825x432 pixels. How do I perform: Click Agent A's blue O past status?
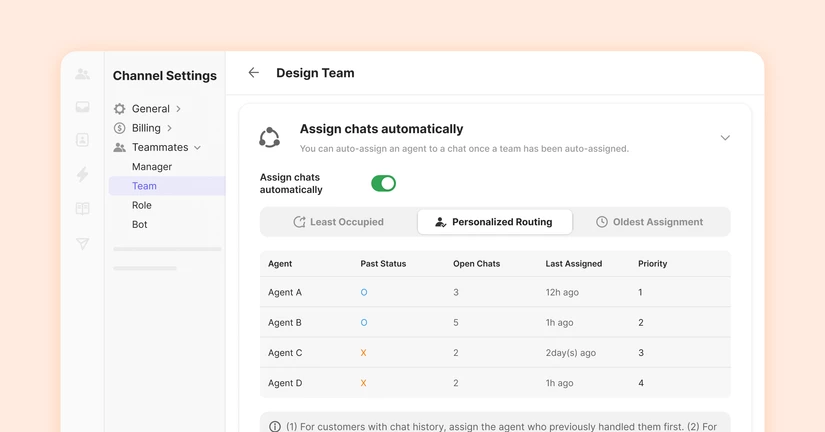point(364,293)
